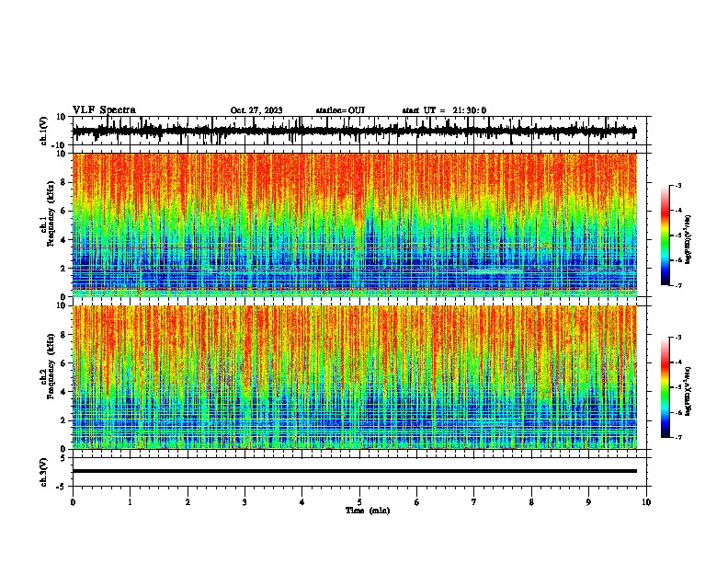728x563 pixels.
Task: Click the ch.1 voltage waveform trace
Action: pos(355,132)
